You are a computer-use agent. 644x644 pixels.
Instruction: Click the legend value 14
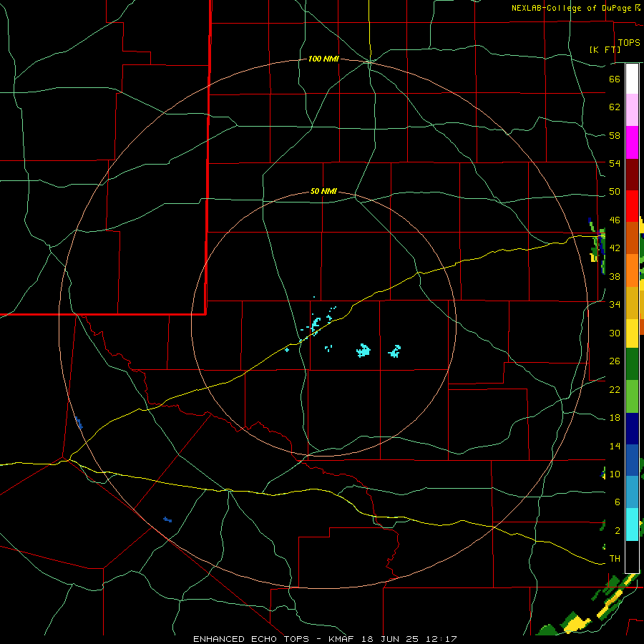click(x=615, y=446)
